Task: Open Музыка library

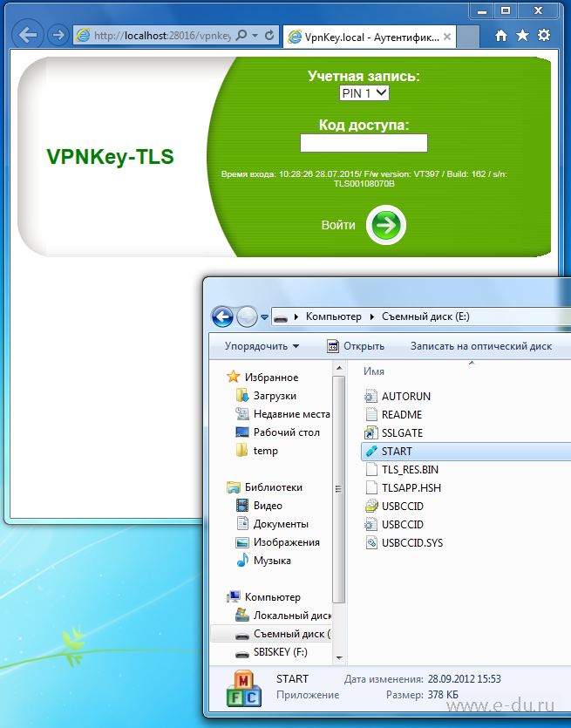Action: [x=272, y=561]
